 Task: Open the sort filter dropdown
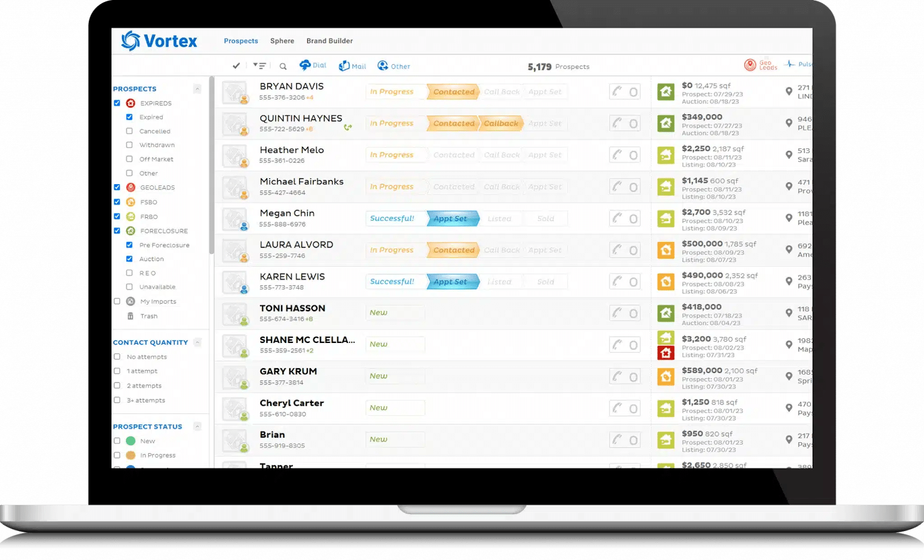259,66
